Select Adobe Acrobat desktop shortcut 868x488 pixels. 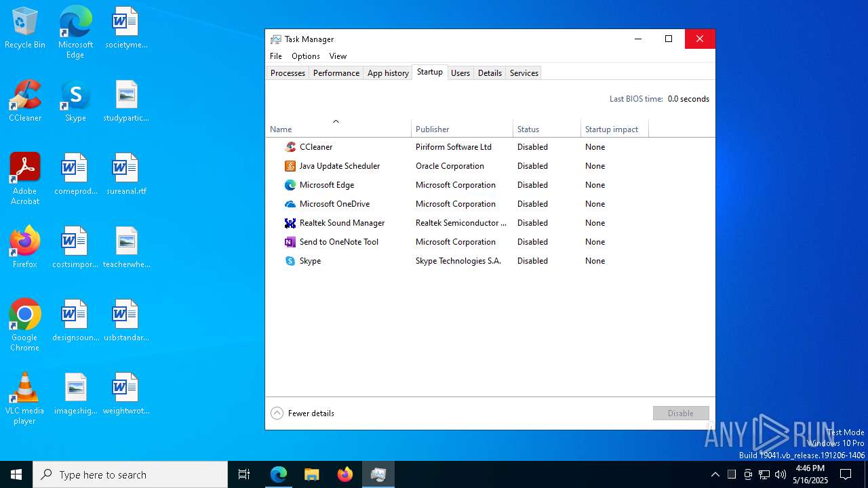[25, 179]
